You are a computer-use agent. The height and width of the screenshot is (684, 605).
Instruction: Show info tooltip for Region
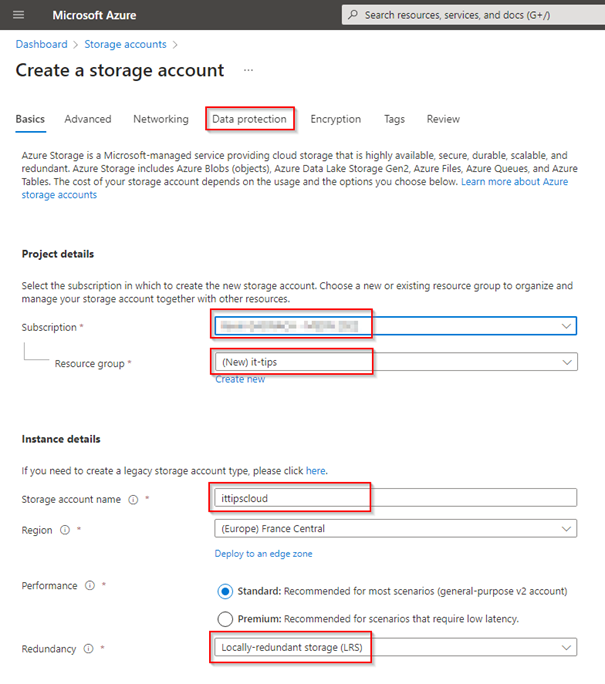(x=65, y=530)
